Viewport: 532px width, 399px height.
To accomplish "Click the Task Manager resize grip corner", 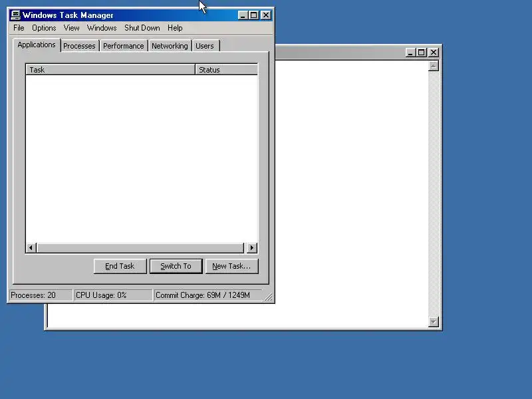I will (x=269, y=297).
